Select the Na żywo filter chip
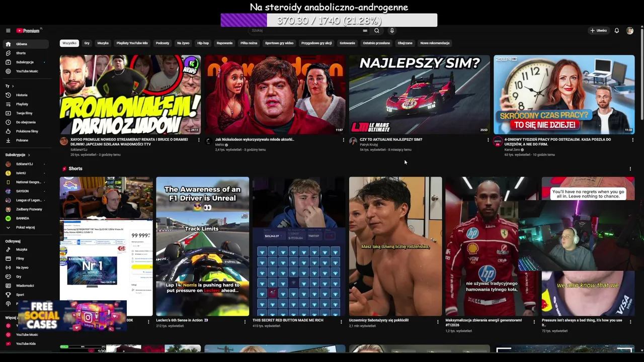 click(x=183, y=43)
